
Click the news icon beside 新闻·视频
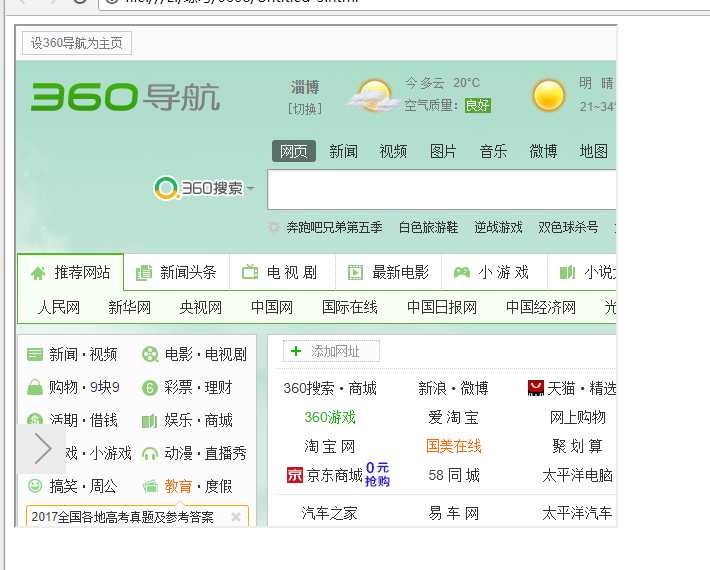35,354
